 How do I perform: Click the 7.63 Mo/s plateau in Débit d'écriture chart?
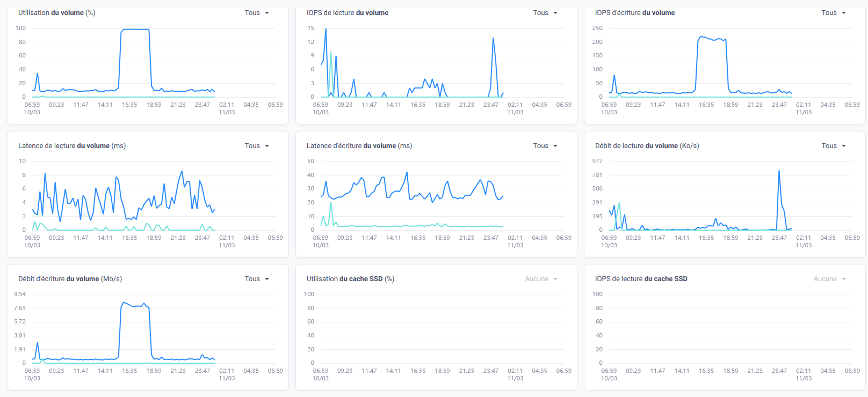(135, 305)
